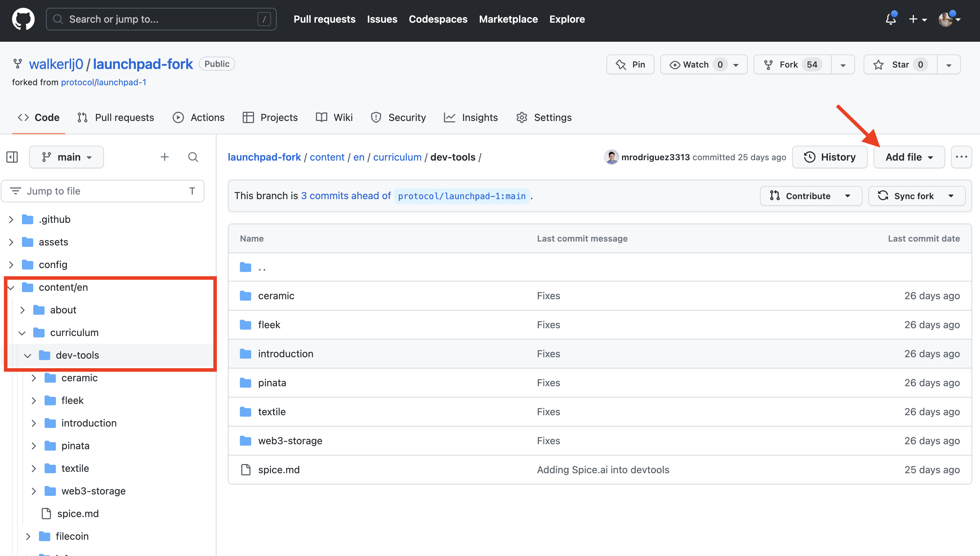Open the plus create-new menu
This screenshot has height=556, width=980.
click(917, 19)
